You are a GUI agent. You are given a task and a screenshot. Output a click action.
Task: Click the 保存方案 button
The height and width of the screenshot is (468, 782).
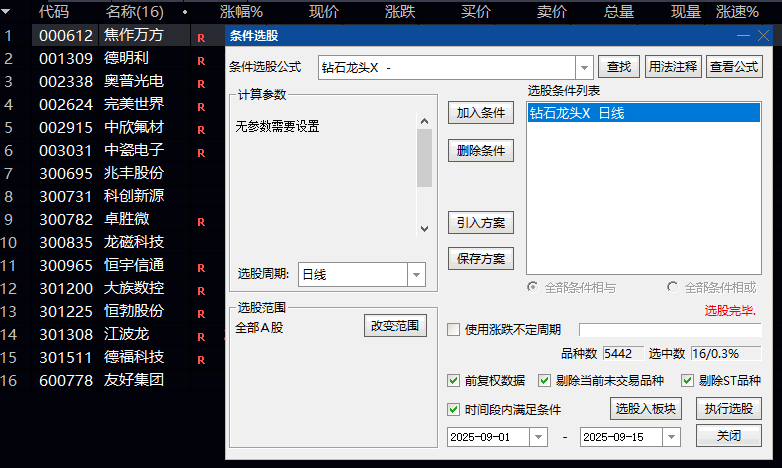tap(481, 258)
